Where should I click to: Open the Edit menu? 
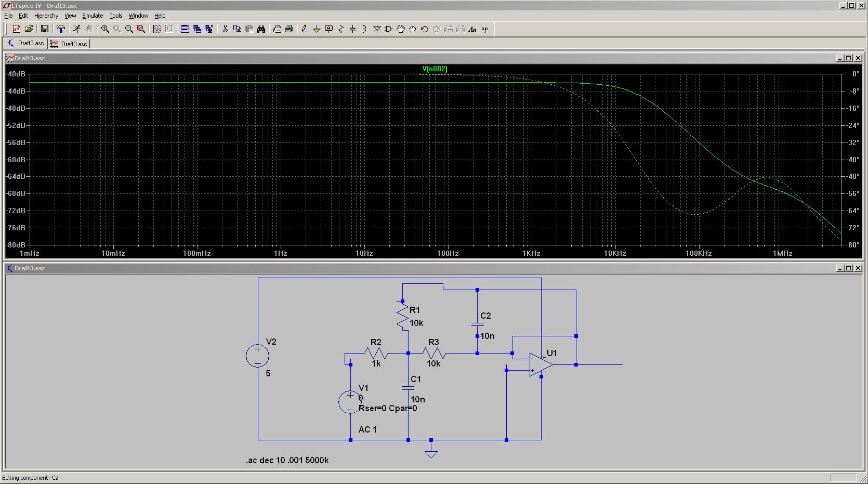23,16
